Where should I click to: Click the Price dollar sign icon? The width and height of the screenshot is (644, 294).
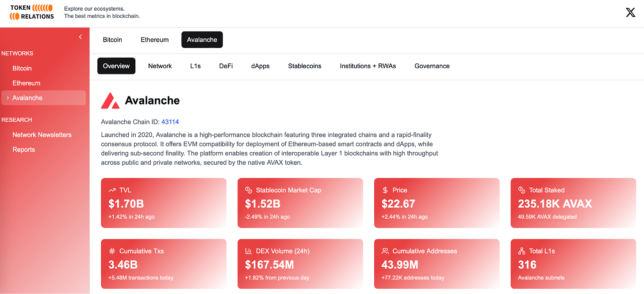click(x=385, y=190)
